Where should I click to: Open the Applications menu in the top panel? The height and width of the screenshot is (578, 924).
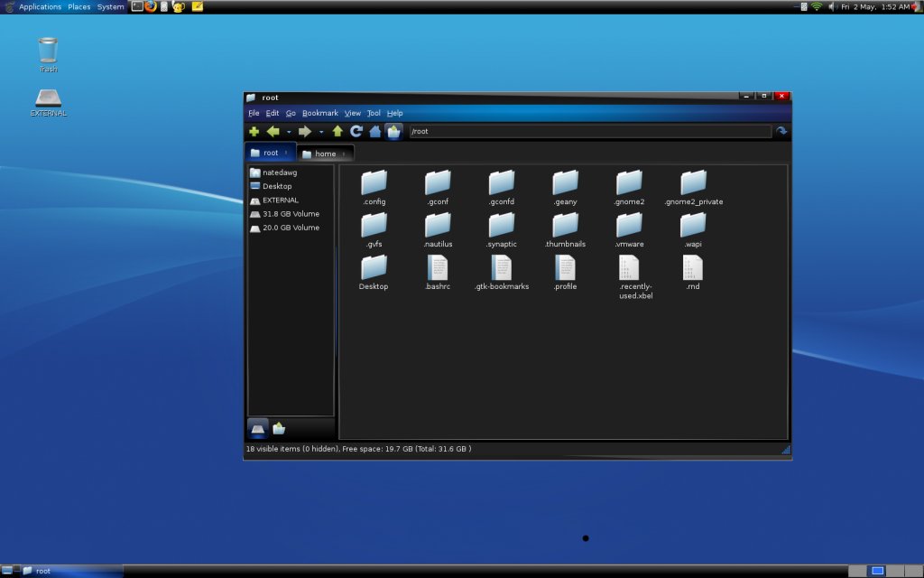tap(40, 6)
